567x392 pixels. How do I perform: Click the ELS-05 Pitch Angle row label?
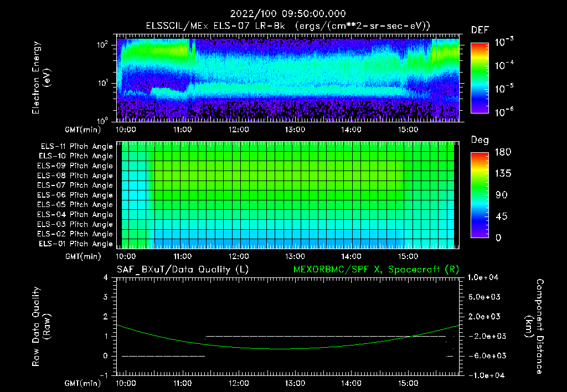pos(75,205)
